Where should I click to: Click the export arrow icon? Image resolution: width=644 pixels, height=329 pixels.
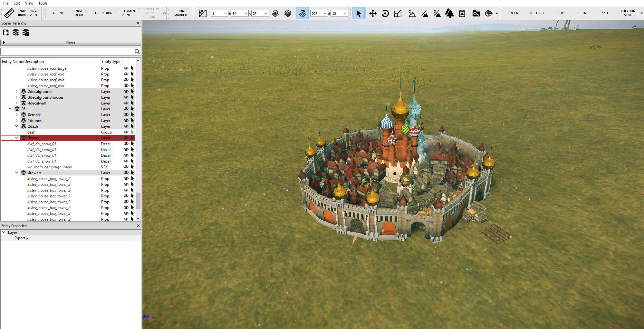coord(488,13)
